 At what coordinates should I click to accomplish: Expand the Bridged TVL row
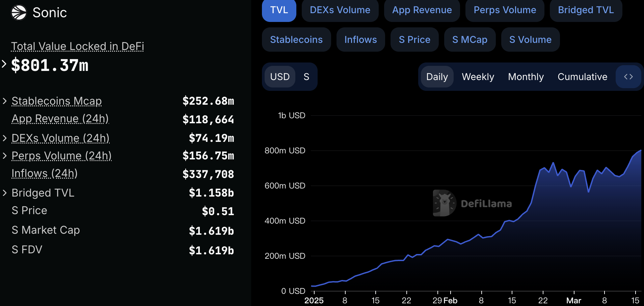point(5,193)
